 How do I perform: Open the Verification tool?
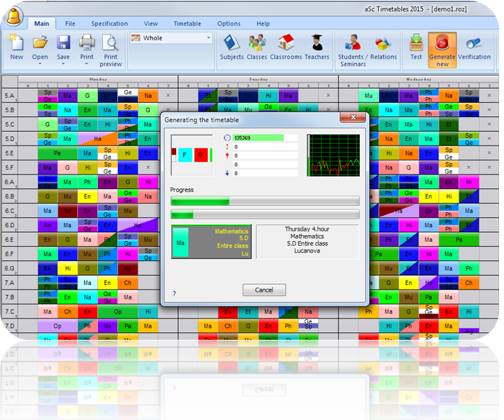tap(473, 47)
